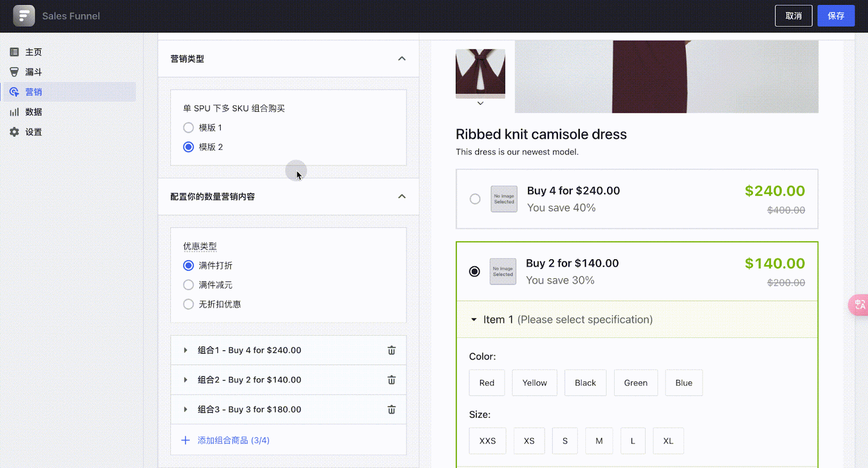
Task: Click the 主页 home icon in sidebar
Action: point(15,52)
